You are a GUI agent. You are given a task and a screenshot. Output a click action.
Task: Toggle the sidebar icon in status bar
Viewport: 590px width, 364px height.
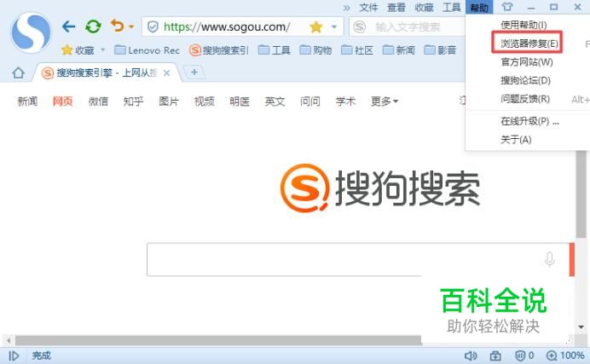pos(14,355)
